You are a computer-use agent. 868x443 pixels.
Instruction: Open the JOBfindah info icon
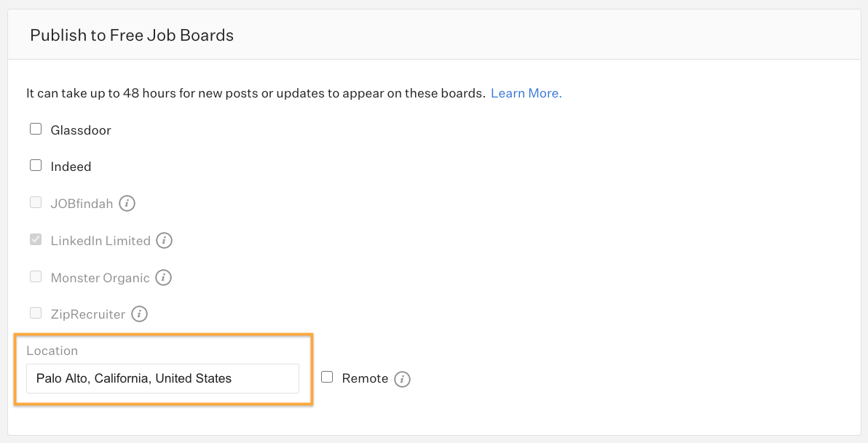pyautogui.click(x=127, y=204)
